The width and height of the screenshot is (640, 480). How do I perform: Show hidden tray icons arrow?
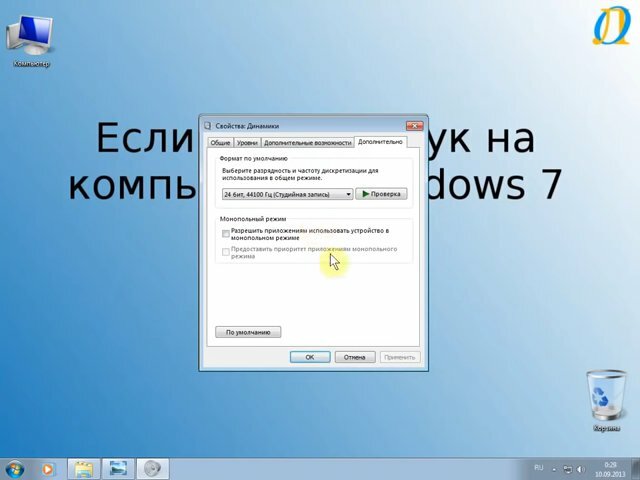[x=554, y=469]
